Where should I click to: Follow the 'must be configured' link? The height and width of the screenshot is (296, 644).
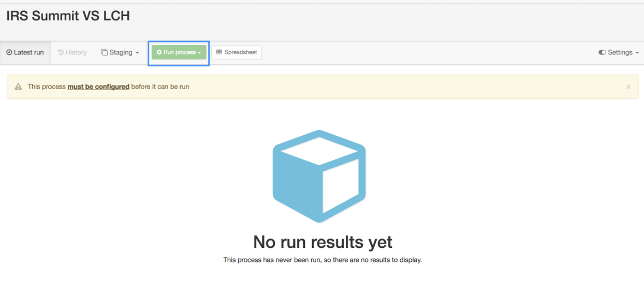pyautogui.click(x=98, y=87)
